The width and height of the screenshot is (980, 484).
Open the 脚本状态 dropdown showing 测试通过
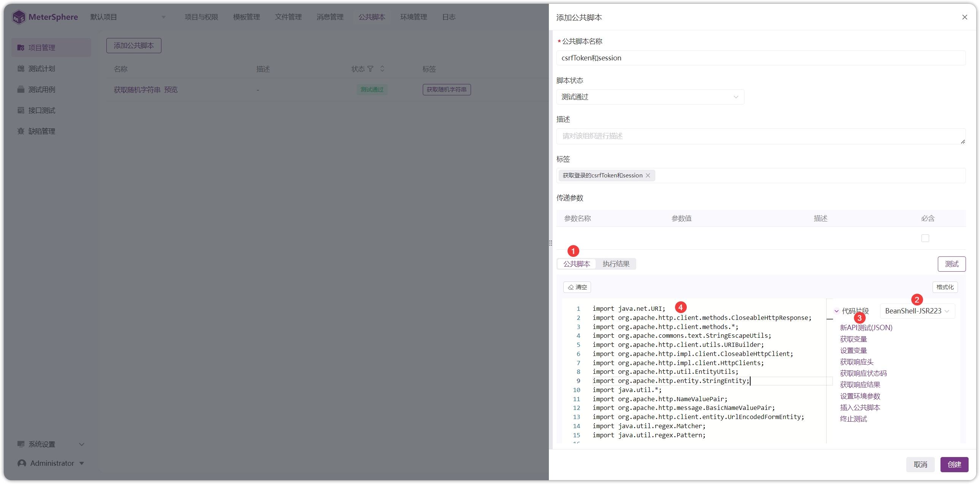[650, 97]
